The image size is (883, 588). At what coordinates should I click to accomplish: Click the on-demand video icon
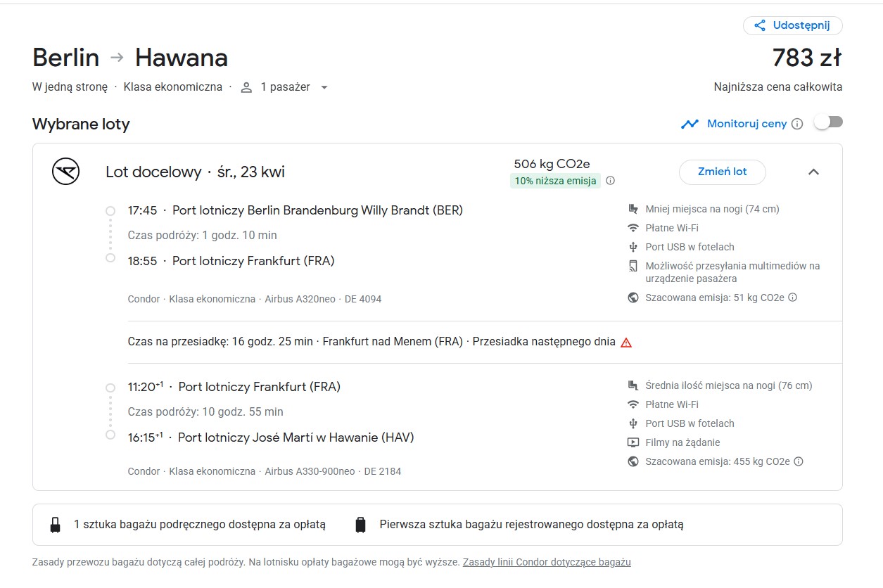point(633,442)
